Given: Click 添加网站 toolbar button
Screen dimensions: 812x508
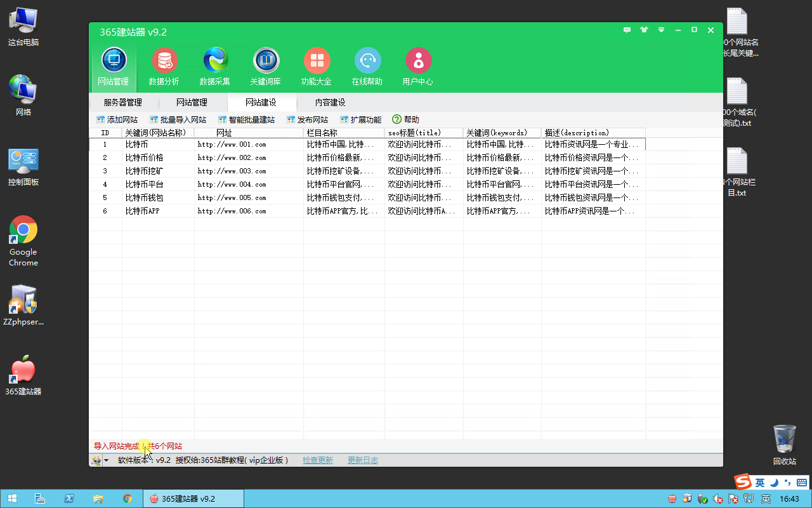Looking at the screenshot, I should point(117,119).
